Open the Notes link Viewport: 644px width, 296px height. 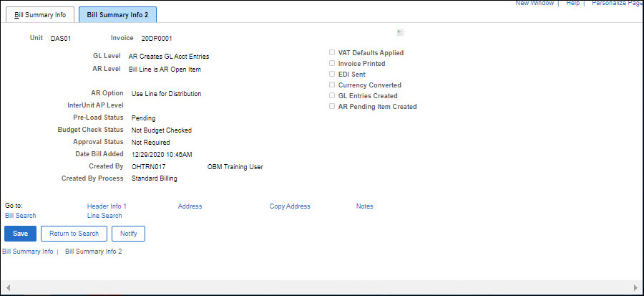tap(364, 206)
